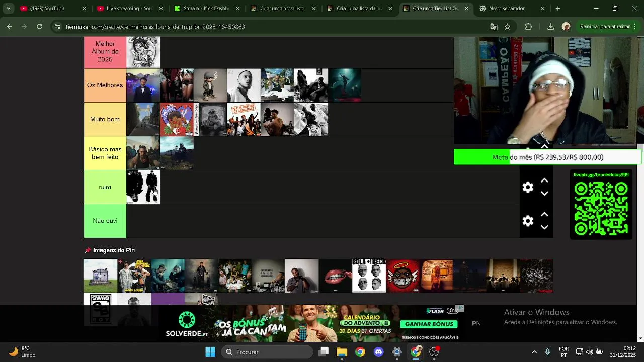Open Chrome downloads icon
Viewport: 644px width, 362px height.
pyautogui.click(x=550, y=27)
